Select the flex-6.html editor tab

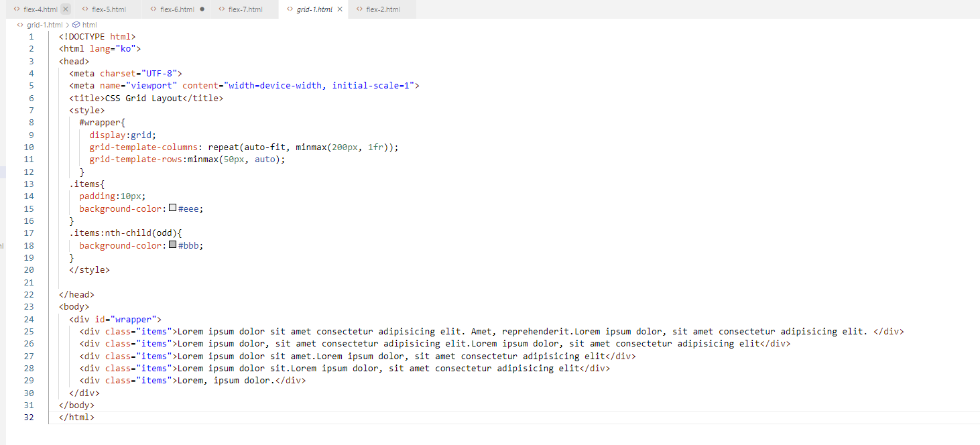click(177, 9)
